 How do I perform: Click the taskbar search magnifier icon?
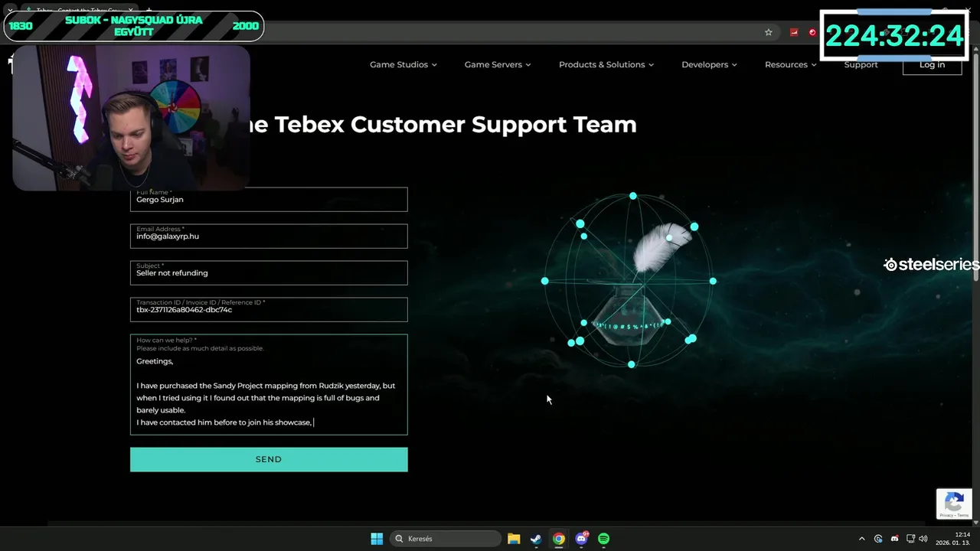click(399, 539)
